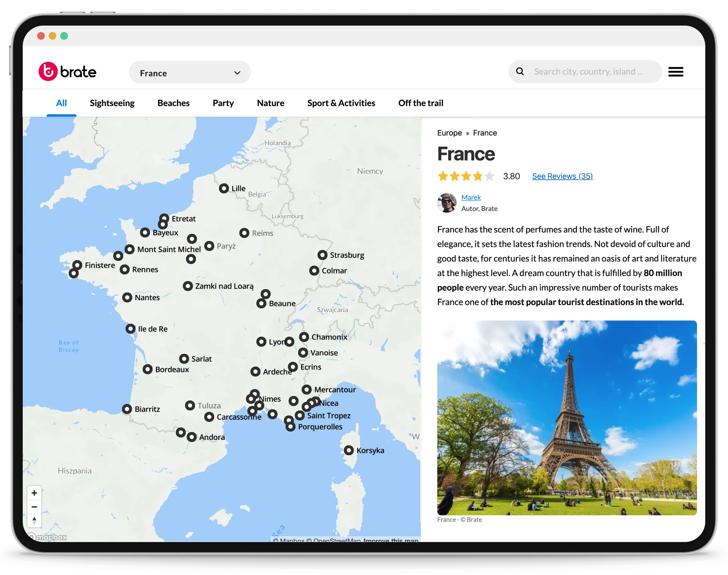728x575 pixels.
Task: Switch to the Sightseeing tab
Action: [112, 103]
